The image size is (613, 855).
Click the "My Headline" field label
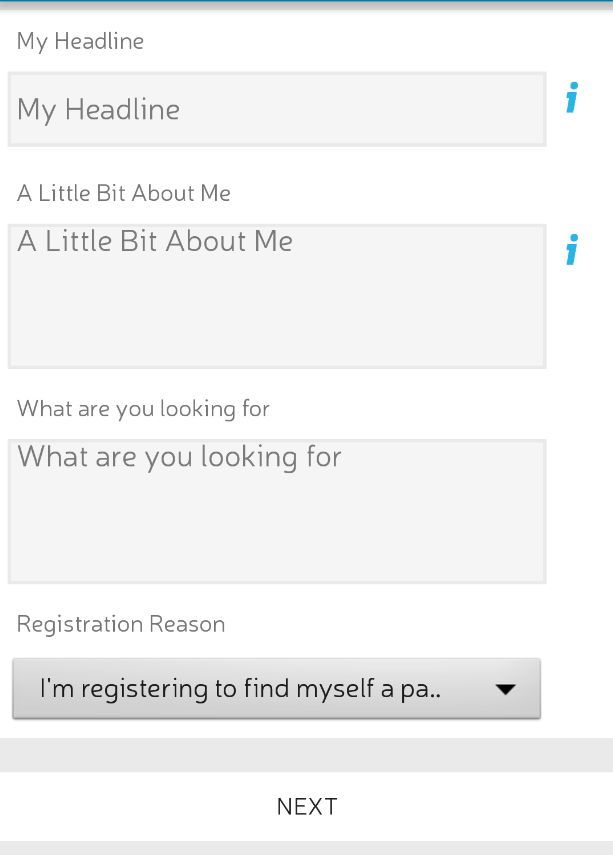pos(80,41)
